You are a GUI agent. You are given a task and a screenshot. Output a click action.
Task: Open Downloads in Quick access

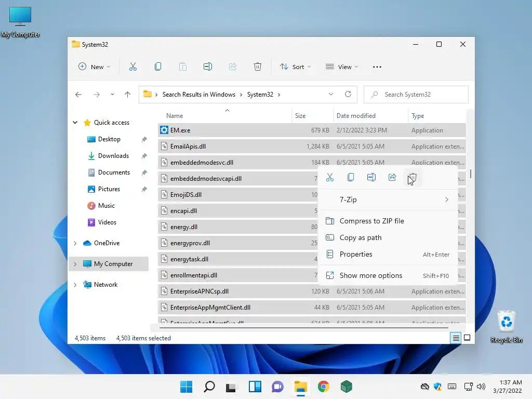click(113, 156)
